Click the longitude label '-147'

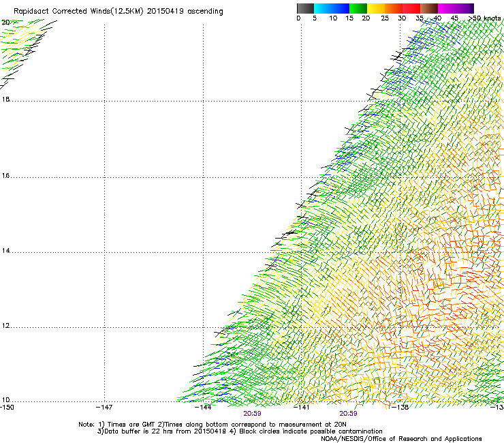click(104, 408)
